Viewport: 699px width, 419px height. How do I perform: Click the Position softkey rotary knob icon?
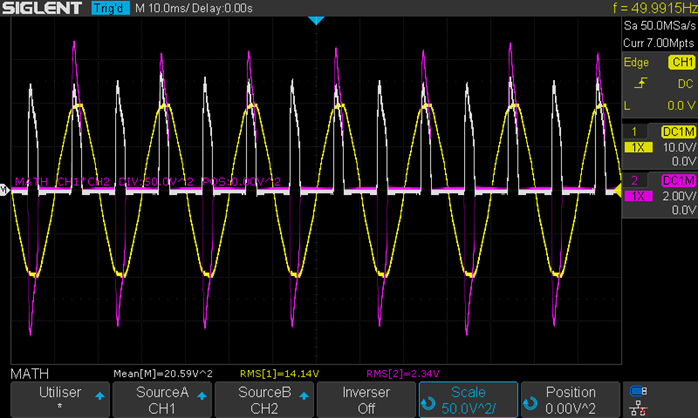(x=530, y=403)
